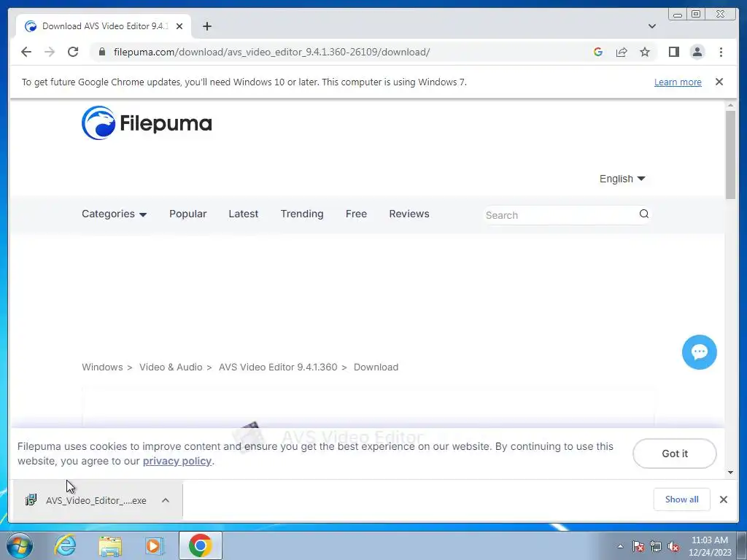Click the search magnifier icon
Image resolution: width=747 pixels, height=560 pixels.
click(x=643, y=214)
